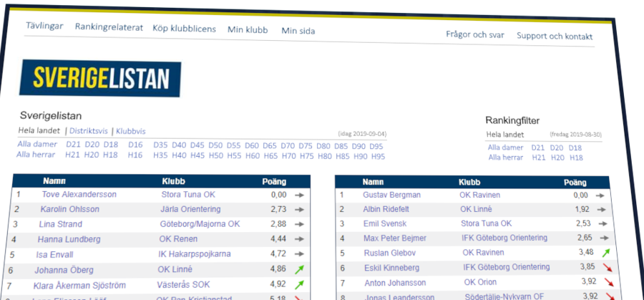
Task: Open Lina Strand's profile
Action: (x=60, y=224)
